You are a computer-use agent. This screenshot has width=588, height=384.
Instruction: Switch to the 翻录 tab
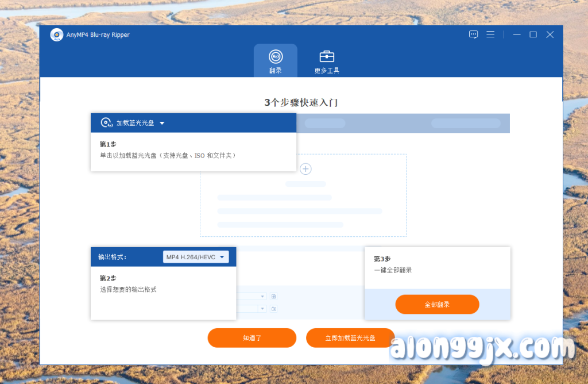point(276,61)
